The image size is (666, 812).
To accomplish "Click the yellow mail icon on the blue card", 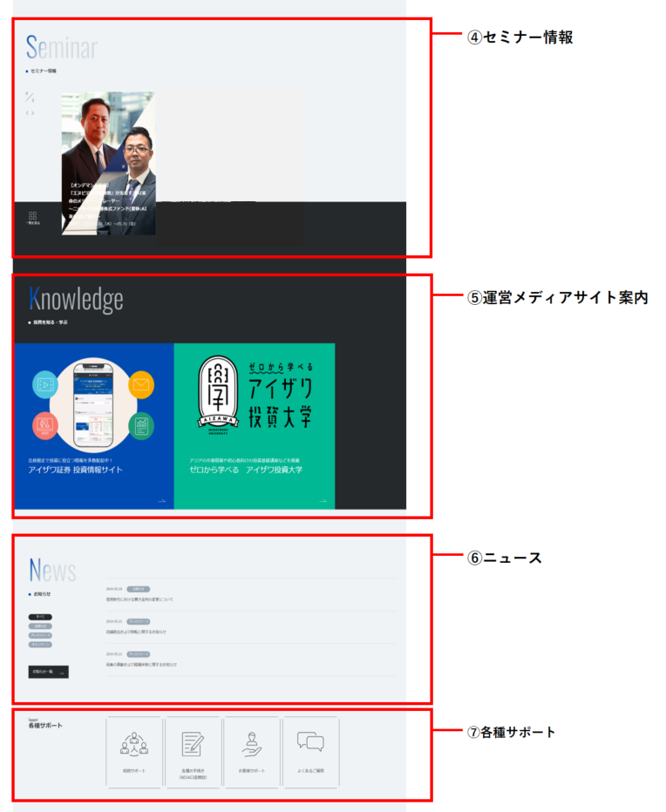I will [141, 385].
